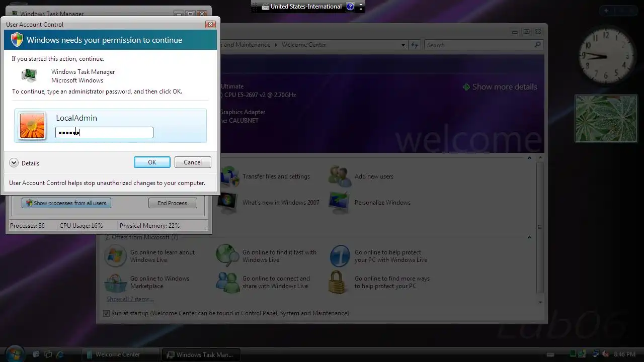Click Go online to connect and share icon
The width and height of the screenshot is (644, 362).
[x=227, y=282]
